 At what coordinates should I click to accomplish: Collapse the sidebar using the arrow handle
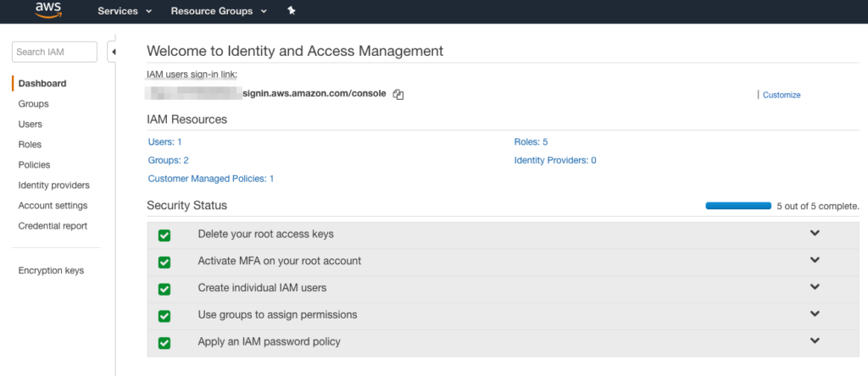coord(113,52)
